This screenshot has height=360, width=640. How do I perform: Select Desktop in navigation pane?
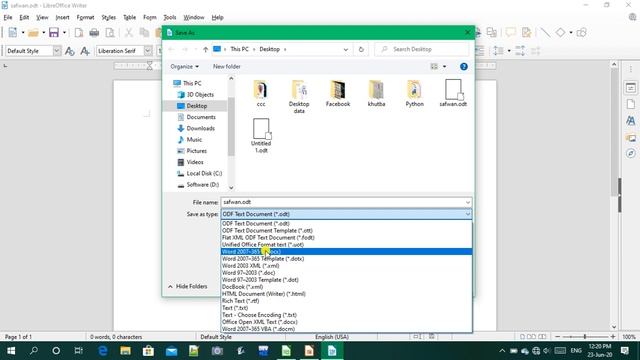(x=197, y=106)
